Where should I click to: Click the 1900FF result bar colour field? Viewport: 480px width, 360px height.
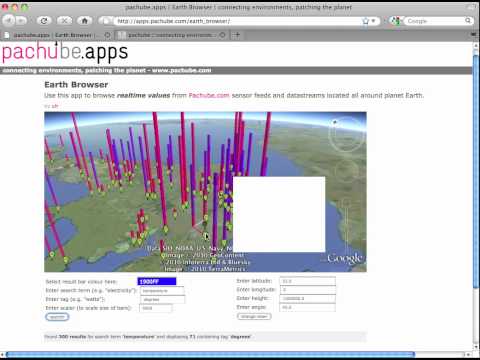tap(157, 282)
